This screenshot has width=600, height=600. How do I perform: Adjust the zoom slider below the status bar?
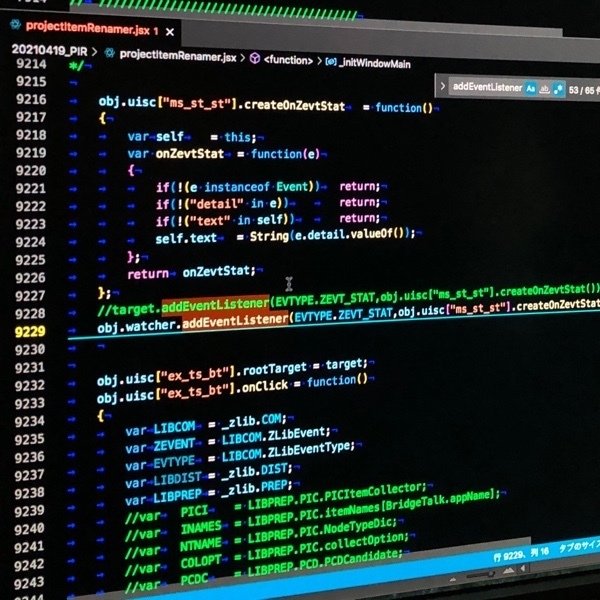coord(481,575)
